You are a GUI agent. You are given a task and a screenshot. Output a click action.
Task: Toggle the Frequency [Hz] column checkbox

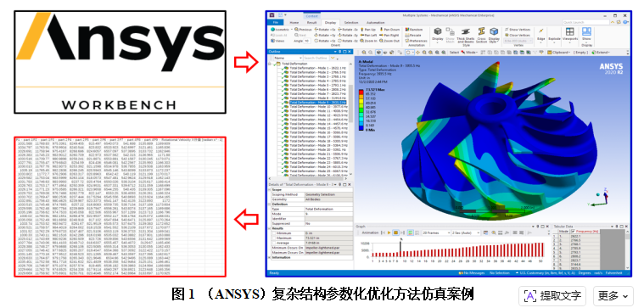(x=573, y=232)
